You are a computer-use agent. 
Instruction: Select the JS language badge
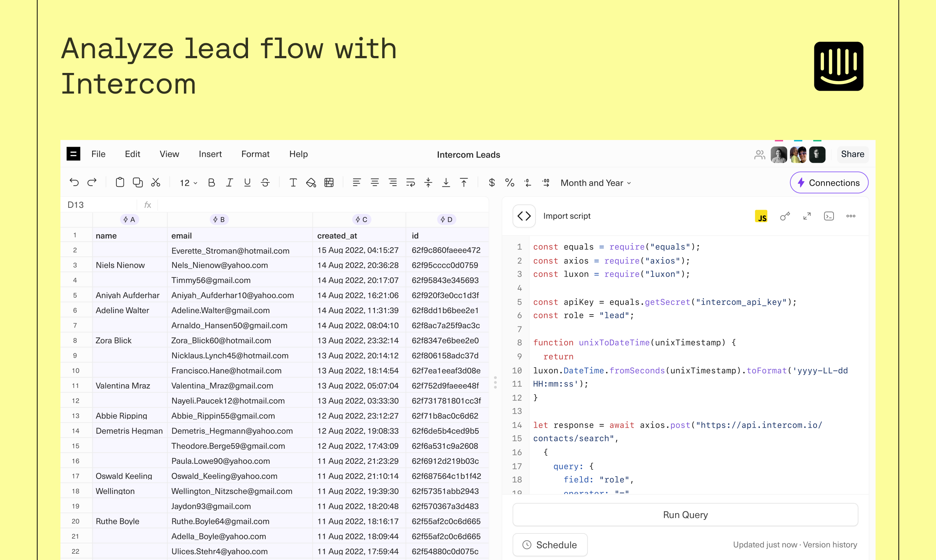(761, 216)
